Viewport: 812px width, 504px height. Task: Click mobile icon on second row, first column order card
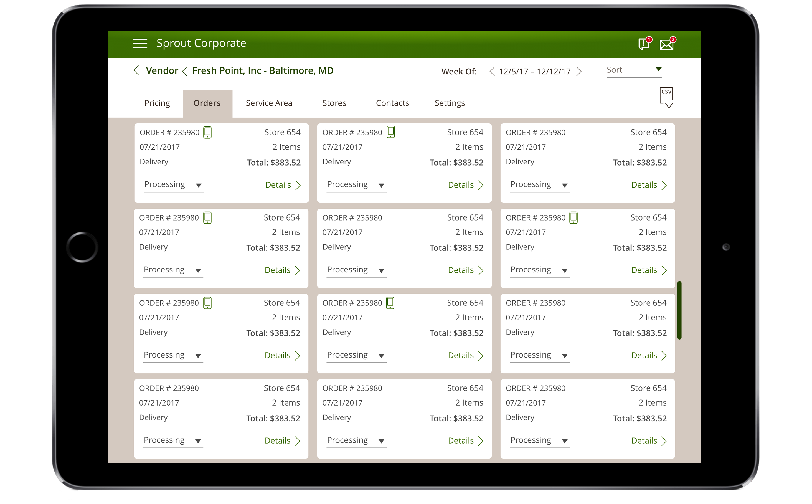pos(207,218)
